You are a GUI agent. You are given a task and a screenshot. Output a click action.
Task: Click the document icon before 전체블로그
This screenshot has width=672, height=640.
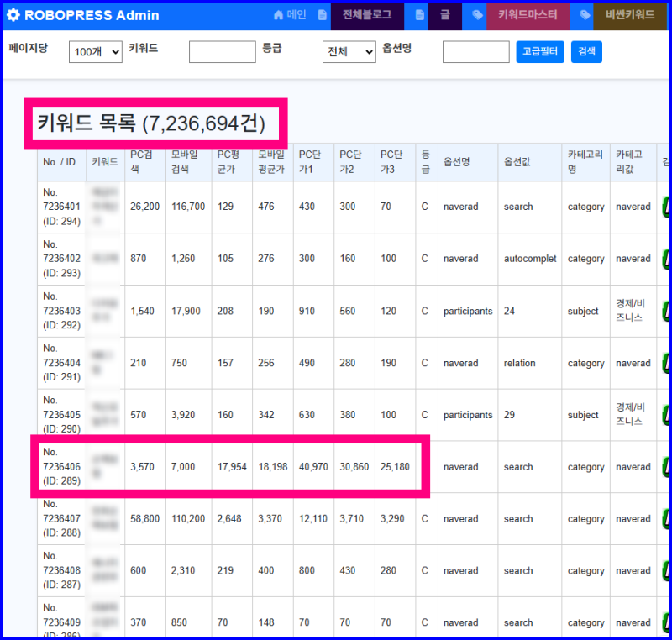click(323, 15)
